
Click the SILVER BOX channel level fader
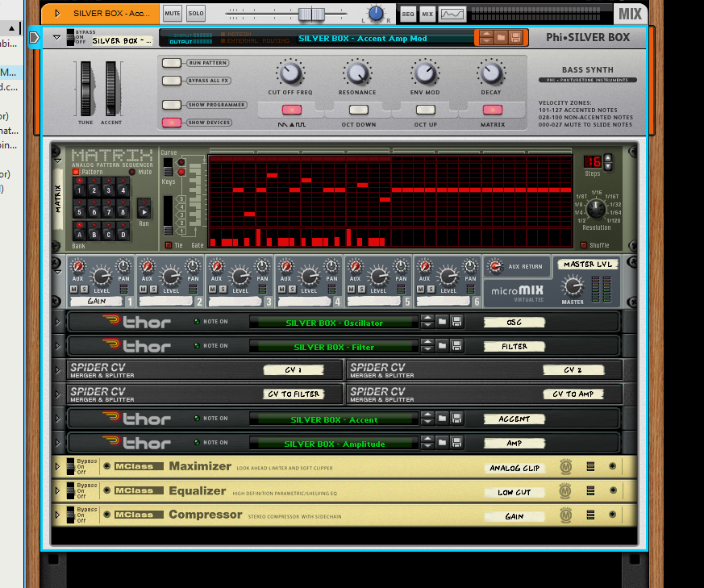(311, 14)
